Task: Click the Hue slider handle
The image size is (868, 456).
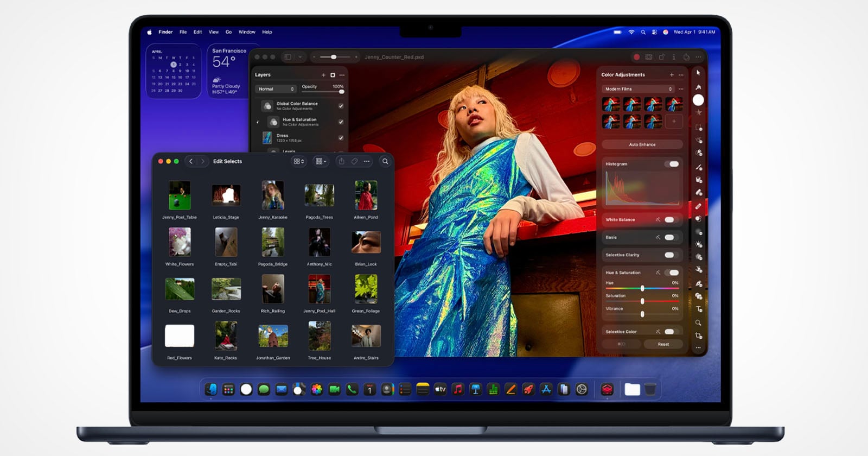Action: 642,288
